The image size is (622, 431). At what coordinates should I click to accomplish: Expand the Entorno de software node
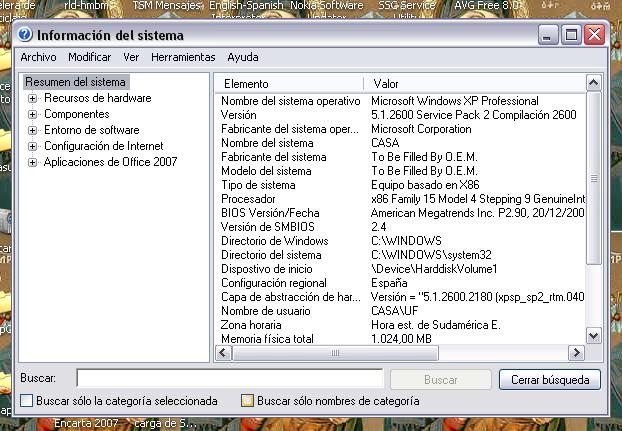(x=33, y=130)
